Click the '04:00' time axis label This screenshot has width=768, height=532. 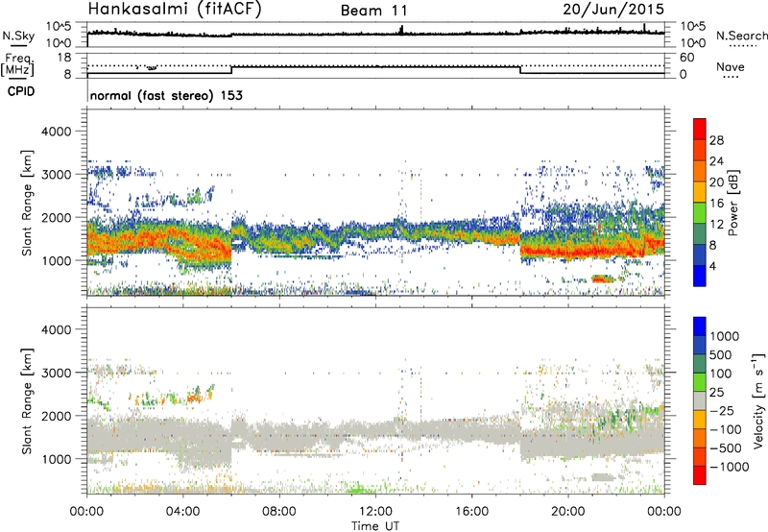pyautogui.click(x=183, y=512)
